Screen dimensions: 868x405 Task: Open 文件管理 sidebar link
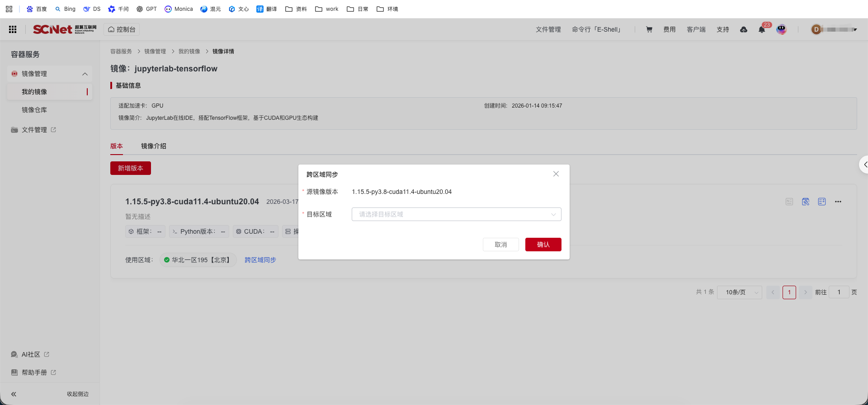click(x=34, y=130)
